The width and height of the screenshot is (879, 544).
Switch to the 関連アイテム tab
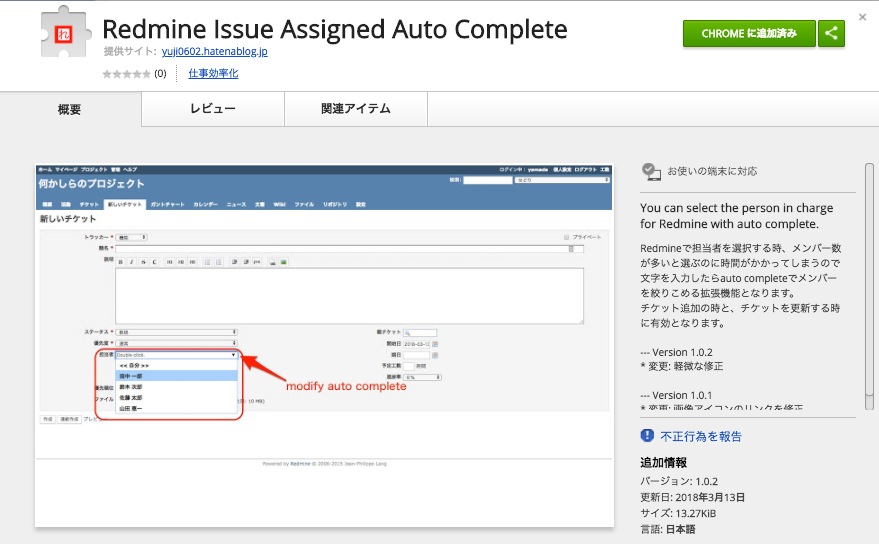pyautogui.click(x=356, y=109)
